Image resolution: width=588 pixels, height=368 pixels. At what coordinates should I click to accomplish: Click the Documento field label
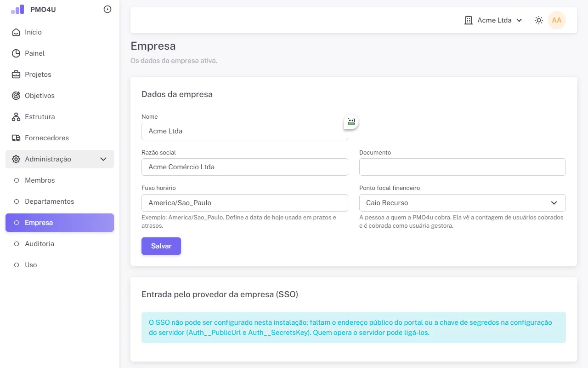375,152
